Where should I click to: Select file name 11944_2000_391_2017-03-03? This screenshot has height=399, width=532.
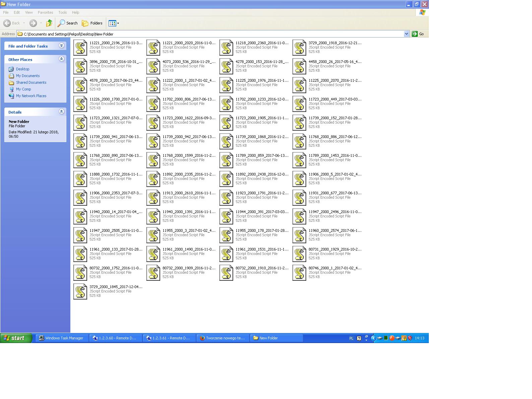262,212
